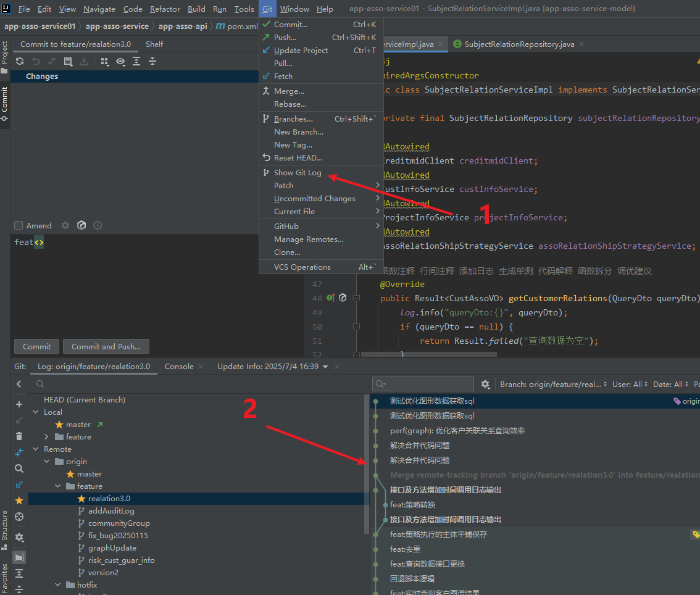This screenshot has width=700, height=595.
Task: Expand all branch nodes in the tree
Action: 19,573
